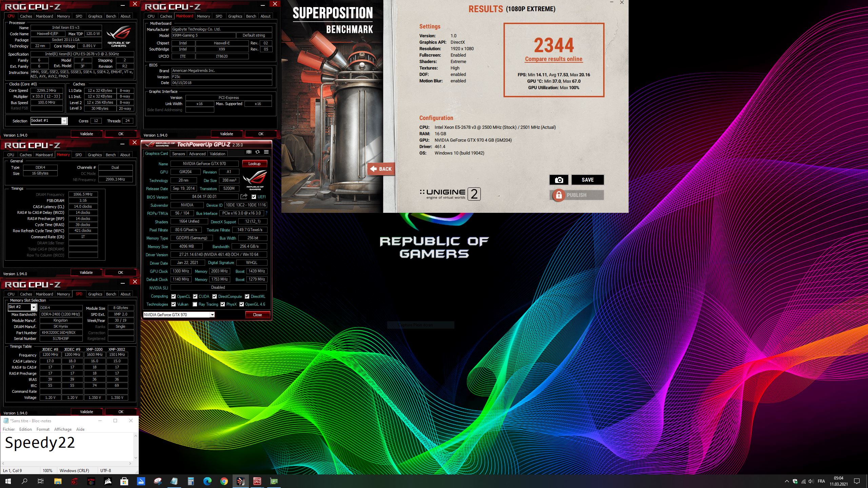Open Microsoft Edge from taskbar
The image size is (868, 488).
(x=207, y=481)
